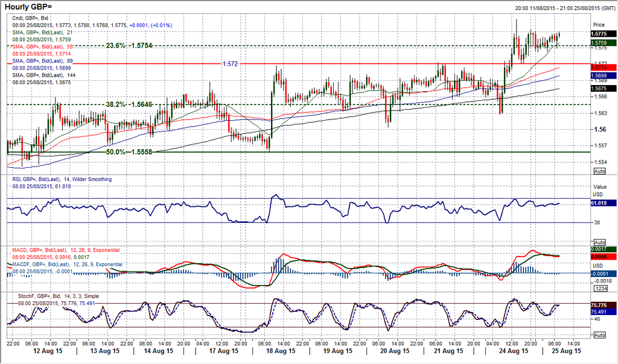Click the red MACD Exponential legend label
The height and width of the screenshot is (364, 618).
pos(66,250)
